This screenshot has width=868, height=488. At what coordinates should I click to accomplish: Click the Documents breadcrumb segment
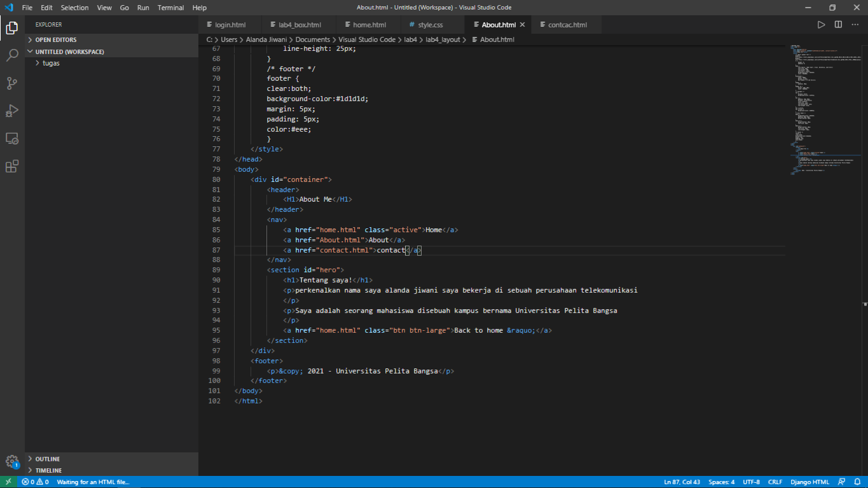pos(312,39)
